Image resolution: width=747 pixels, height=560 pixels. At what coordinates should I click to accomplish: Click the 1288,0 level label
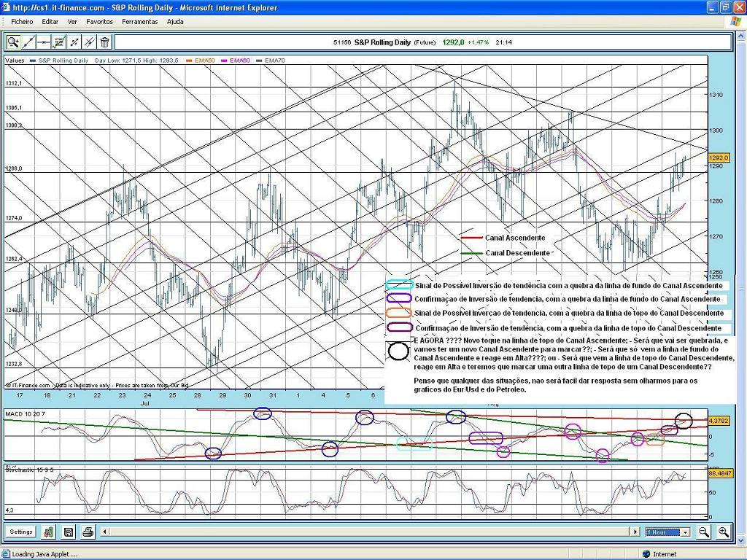coord(14,168)
